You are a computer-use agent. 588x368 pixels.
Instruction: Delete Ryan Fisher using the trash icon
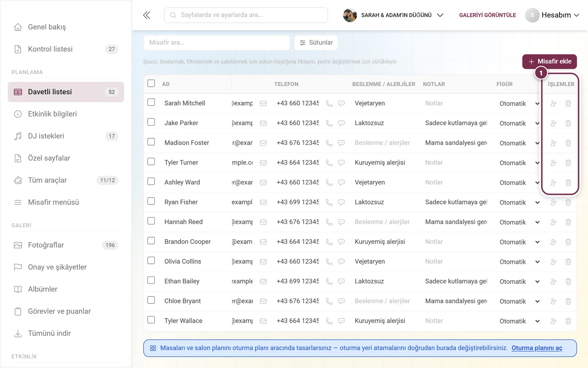pyautogui.click(x=568, y=202)
